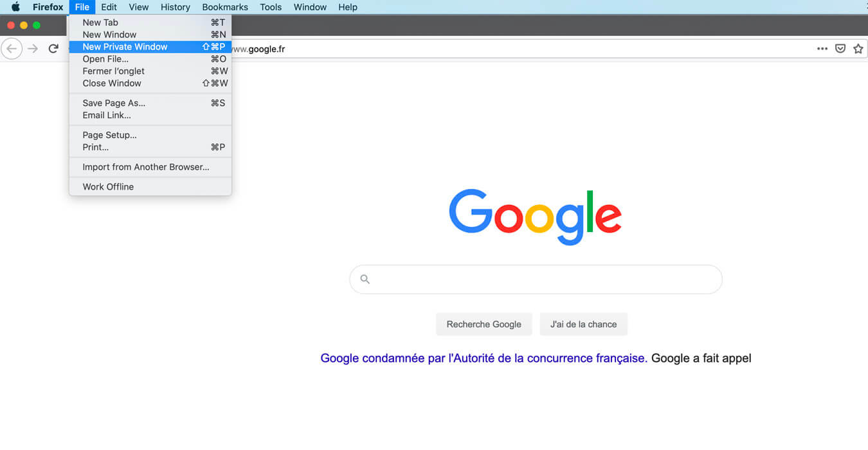Click the Google search input field
Screen dimensions: 868x450
(536, 279)
